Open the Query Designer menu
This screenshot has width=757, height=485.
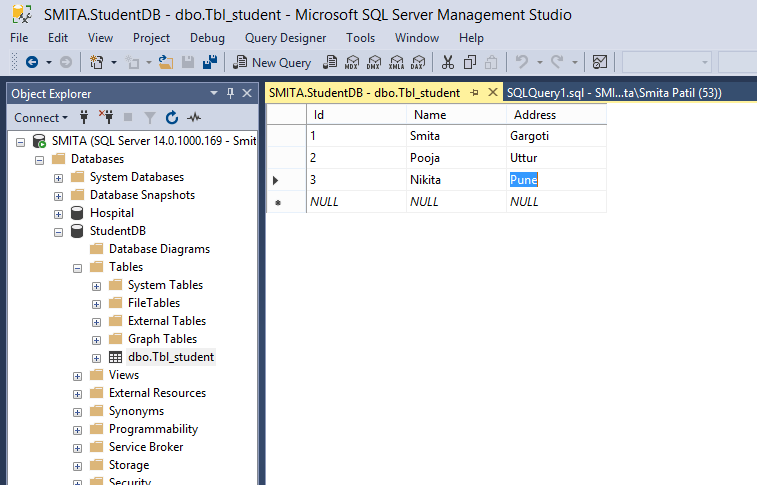tap(285, 38)
